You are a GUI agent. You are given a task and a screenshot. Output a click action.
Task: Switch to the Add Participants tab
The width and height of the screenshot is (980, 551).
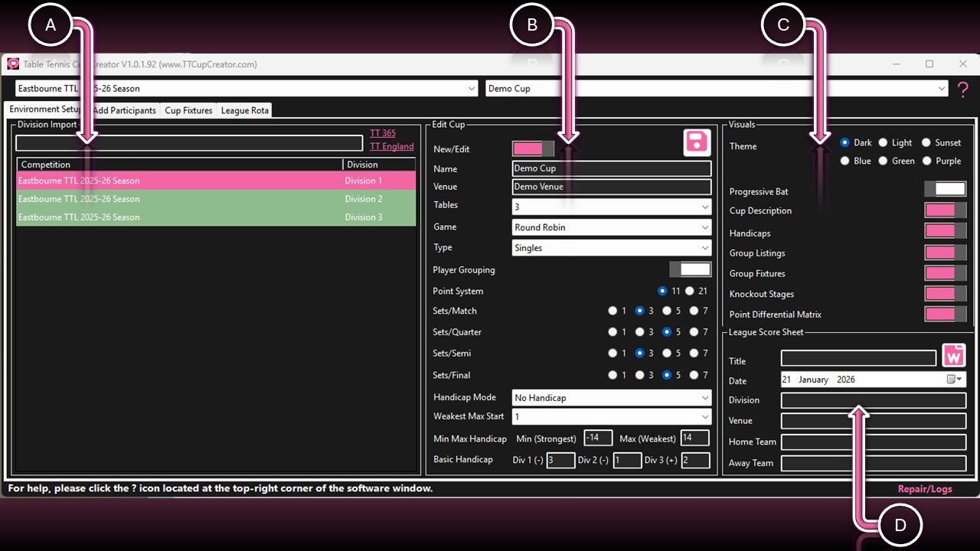(x=124, y=110)
